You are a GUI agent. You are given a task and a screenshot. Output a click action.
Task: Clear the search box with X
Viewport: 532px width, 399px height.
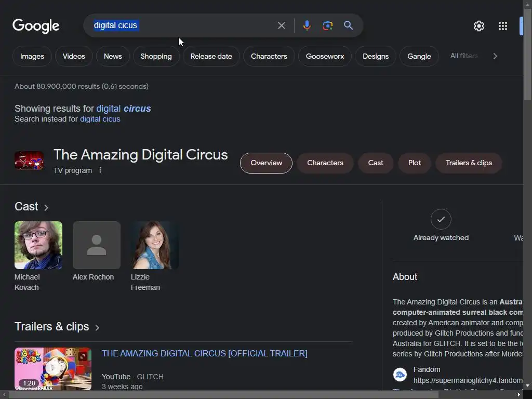(x=281, y=25)
